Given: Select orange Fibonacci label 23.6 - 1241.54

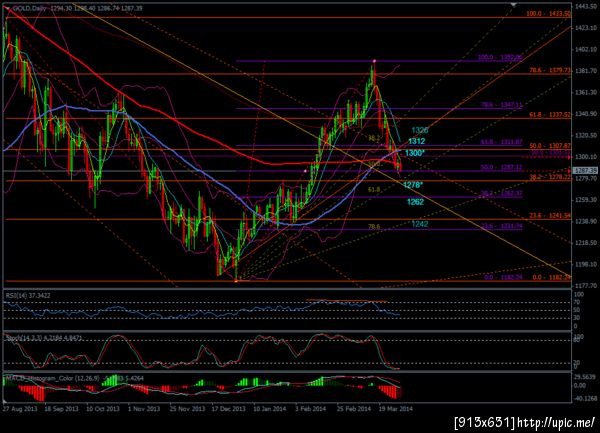Looking at the screenshot, I should pyautogui.click(x=550, y=216).
